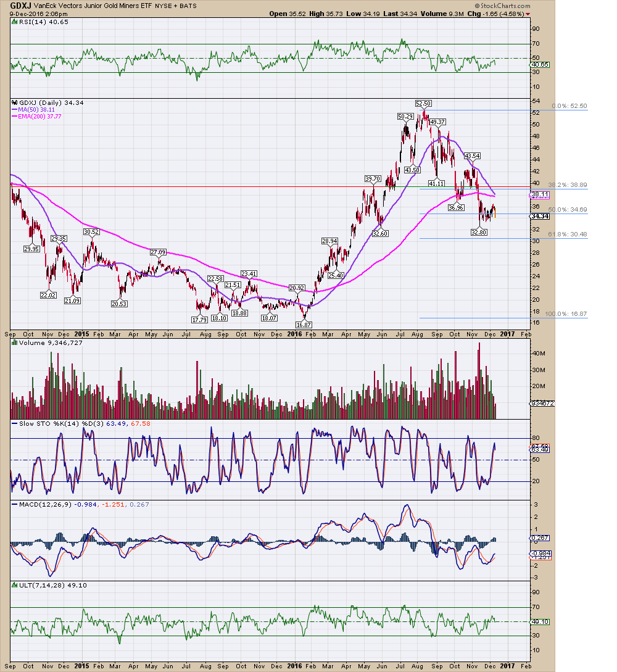Click the ULT(7,14,28) 49.10 label
The height and width of the screenshot is (672, 617).
49,586
